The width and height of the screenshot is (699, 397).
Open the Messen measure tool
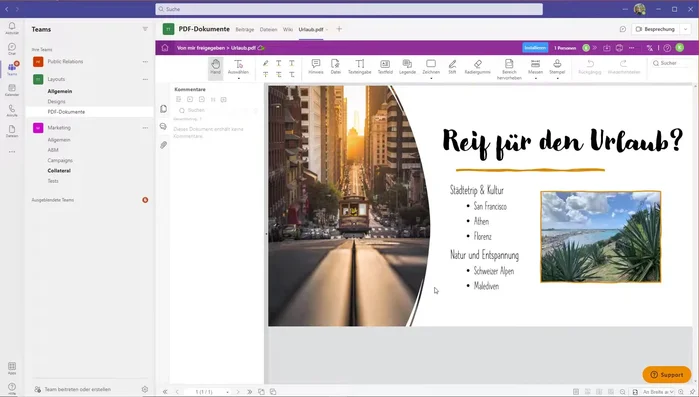[535, 66]
